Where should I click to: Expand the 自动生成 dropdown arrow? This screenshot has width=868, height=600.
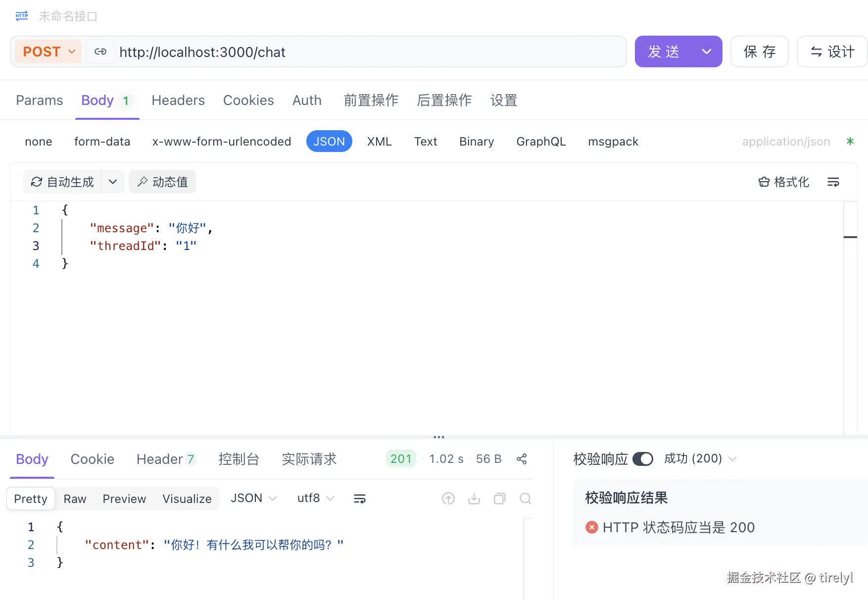(x=113, y=182)
